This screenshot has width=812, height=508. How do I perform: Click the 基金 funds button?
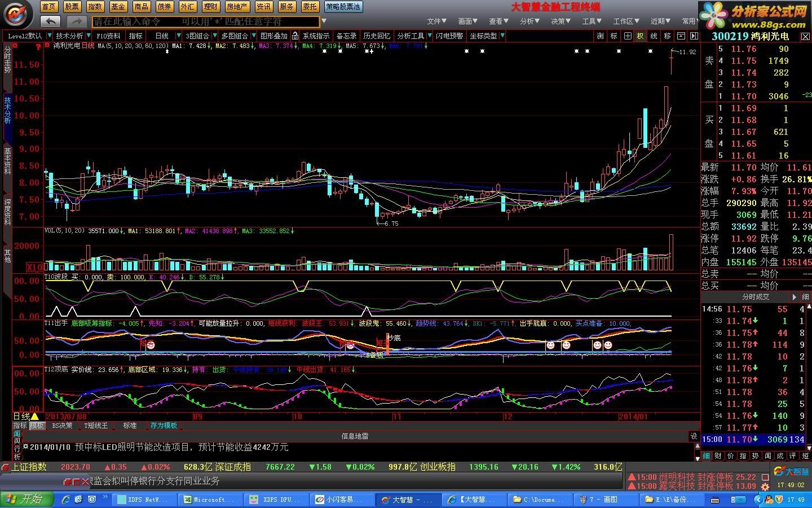(x=118, y=7)
